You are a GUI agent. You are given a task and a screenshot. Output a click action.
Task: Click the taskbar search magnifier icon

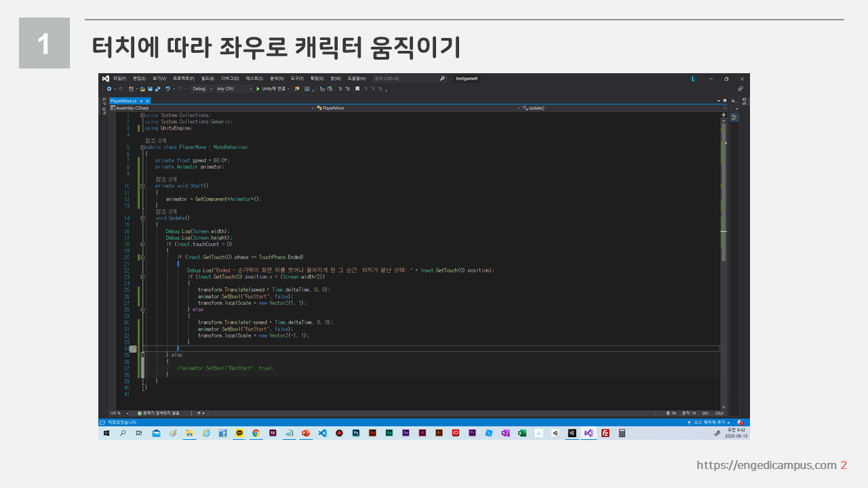123,433
